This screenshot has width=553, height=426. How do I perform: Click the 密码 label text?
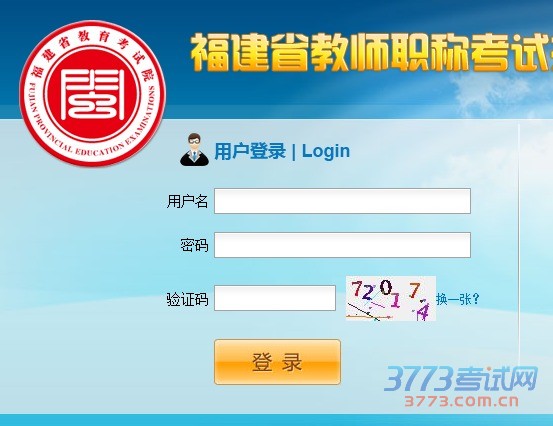pyautogui.click(x=194, y=245)
